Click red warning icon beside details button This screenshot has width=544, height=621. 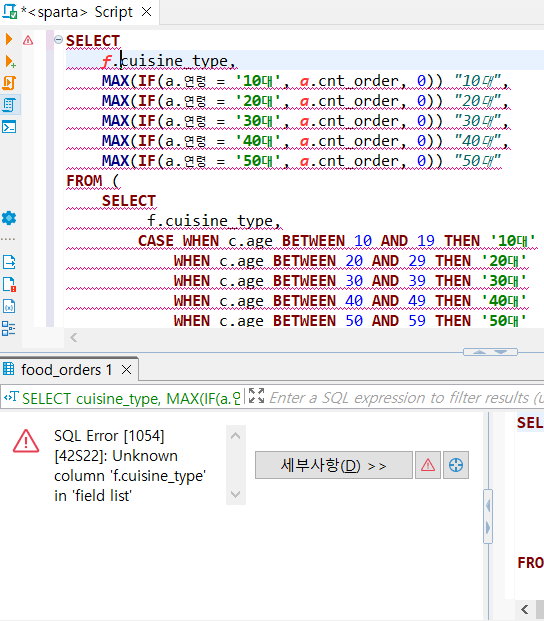428,465
